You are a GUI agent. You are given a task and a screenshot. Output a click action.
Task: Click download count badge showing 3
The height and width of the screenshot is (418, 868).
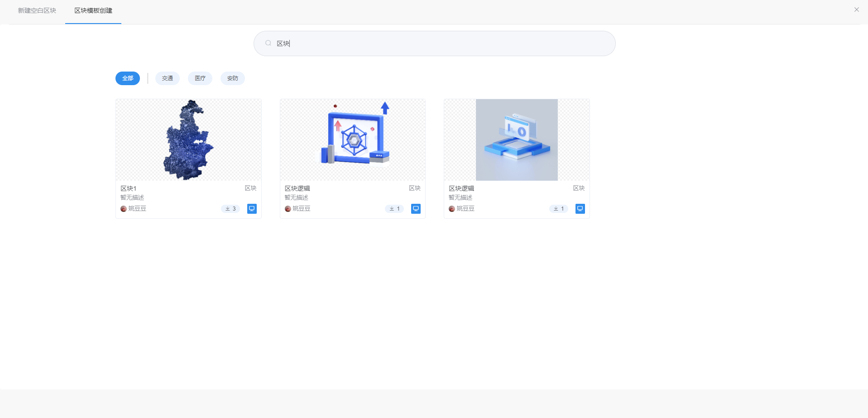tap(230, 209)
